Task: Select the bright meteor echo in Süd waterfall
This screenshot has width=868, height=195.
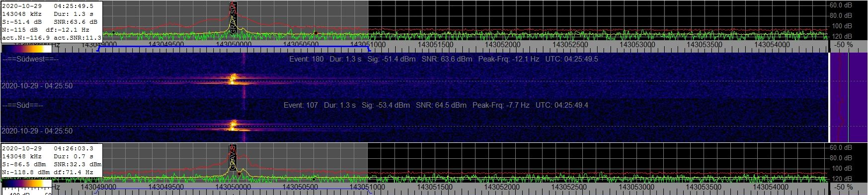Action: click(233, 125)
